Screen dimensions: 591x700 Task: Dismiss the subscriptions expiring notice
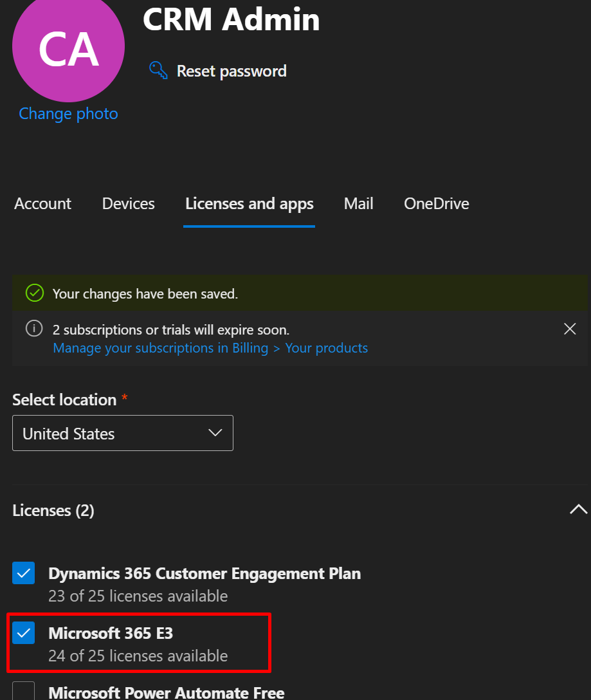tap(570, 329)
